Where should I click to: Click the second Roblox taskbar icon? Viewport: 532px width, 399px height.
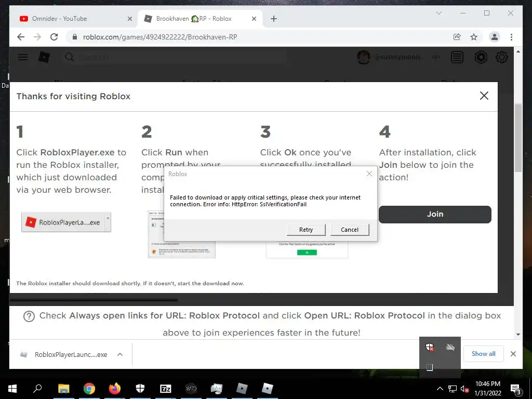click(268, 389)
